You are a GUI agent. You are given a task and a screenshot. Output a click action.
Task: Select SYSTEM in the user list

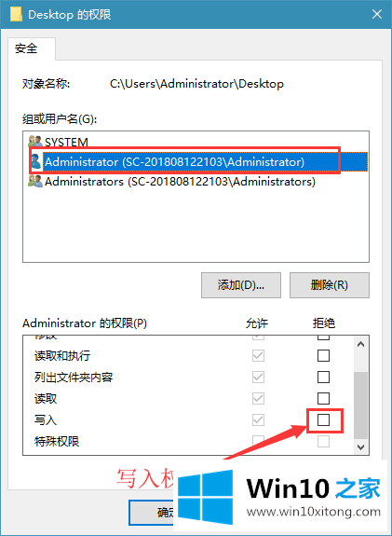pyautogui.click(x=66, y=142)
